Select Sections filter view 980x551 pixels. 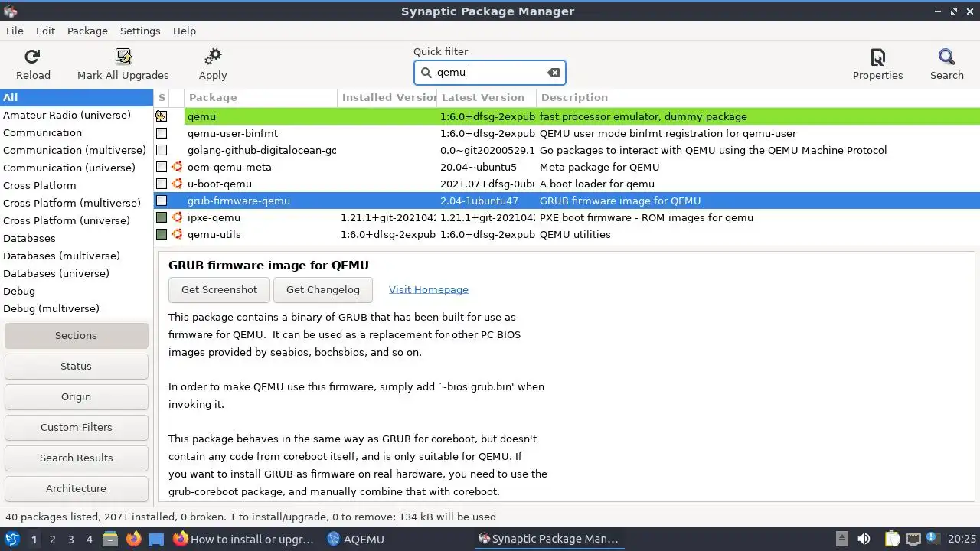[x=76, y=335]
